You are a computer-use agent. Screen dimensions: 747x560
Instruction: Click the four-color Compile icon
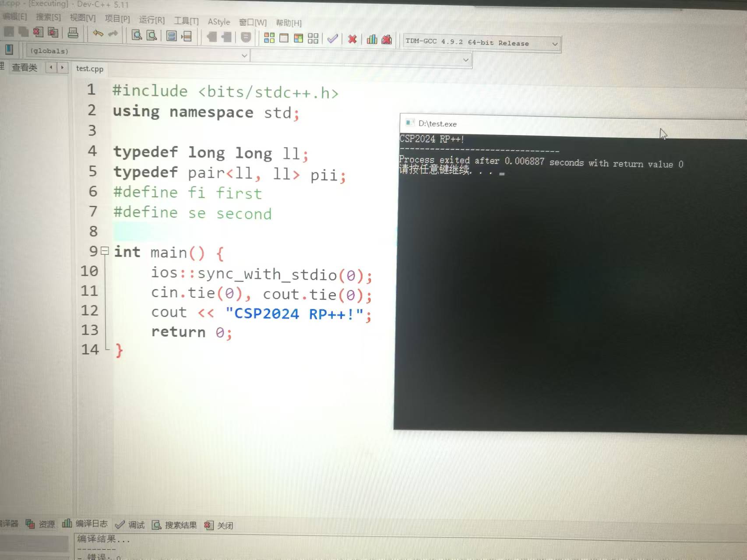tap(269, 38)
